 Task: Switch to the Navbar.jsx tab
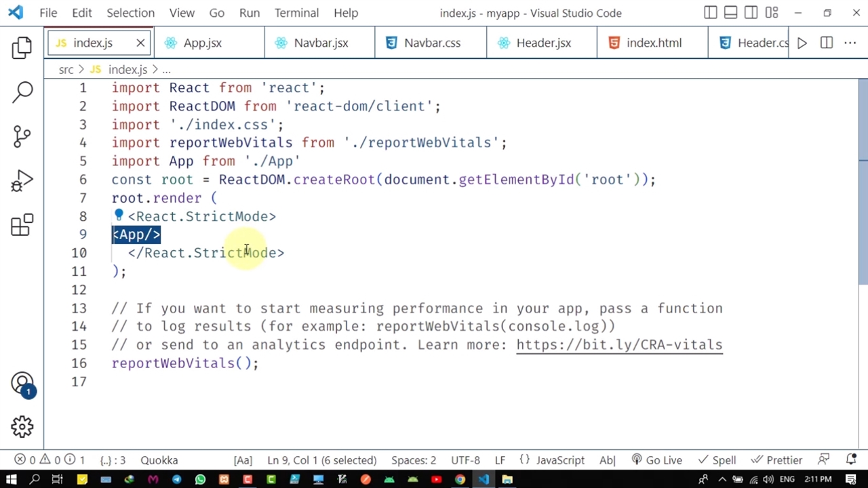coord(320,43)
